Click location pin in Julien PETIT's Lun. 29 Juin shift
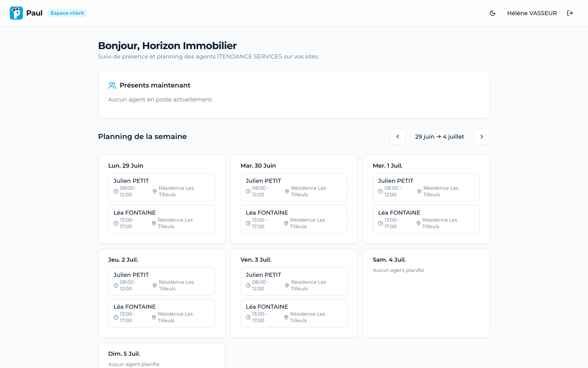 coord(155,191)
